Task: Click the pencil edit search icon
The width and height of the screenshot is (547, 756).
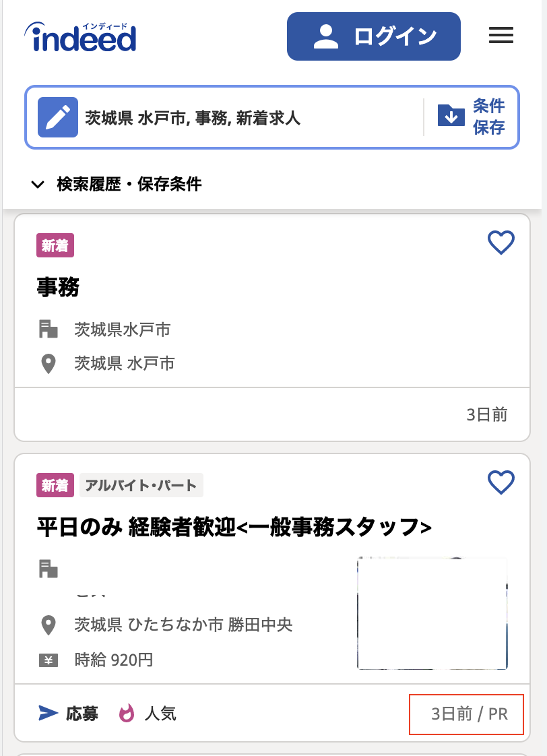Action: (58, 118)
